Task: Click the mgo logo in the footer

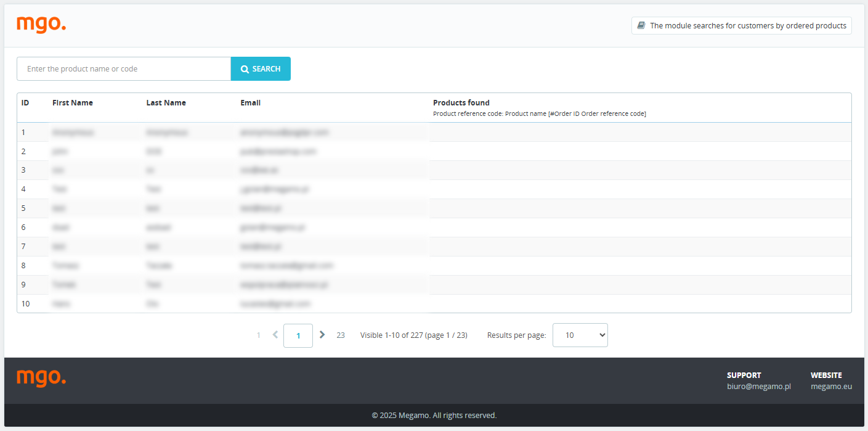Action: coord(41,378)
